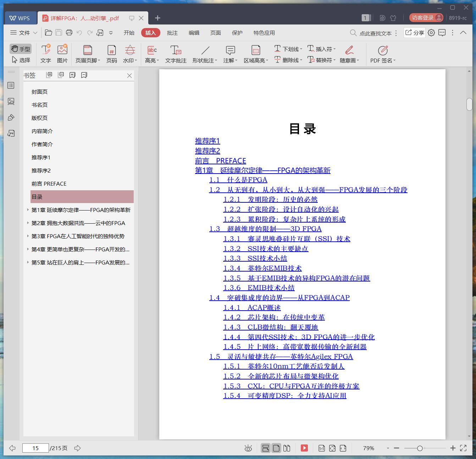The width and height of the screenshot is (476, 459).
Task: Click the zoom slider handle
Action: pyautogui.click(x=420, y=448)
